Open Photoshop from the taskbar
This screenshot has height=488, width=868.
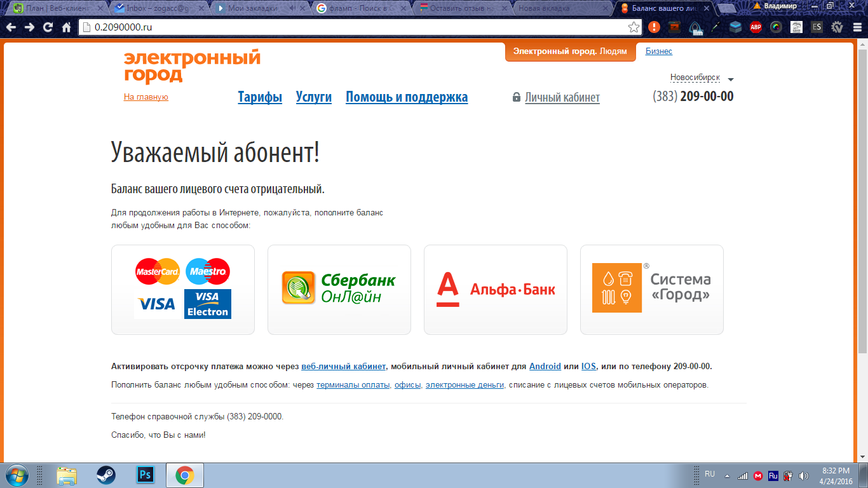coord(146,475)
